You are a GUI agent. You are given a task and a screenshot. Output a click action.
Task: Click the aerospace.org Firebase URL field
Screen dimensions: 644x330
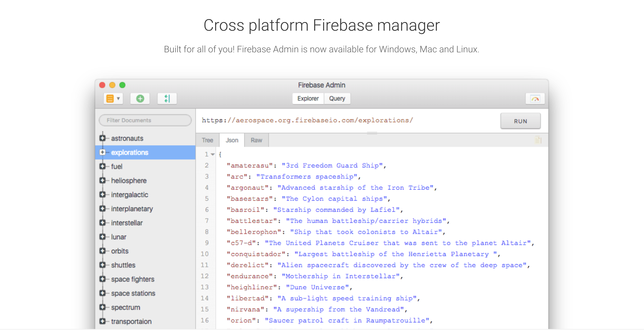tap(306, 120)
